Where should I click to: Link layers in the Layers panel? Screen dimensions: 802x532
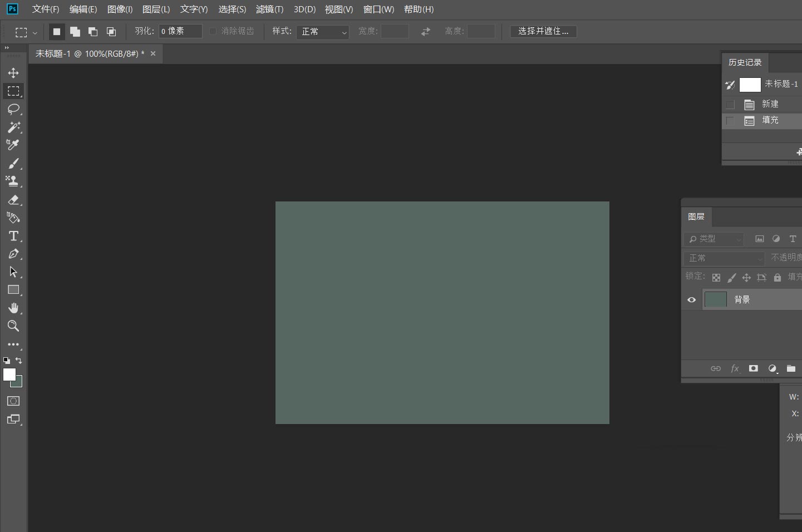point(716,368)
